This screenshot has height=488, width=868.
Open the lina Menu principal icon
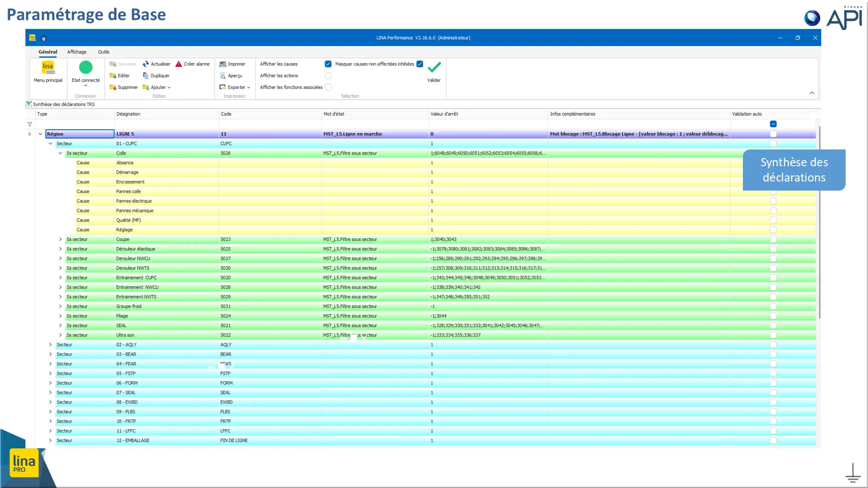[48, 68]
